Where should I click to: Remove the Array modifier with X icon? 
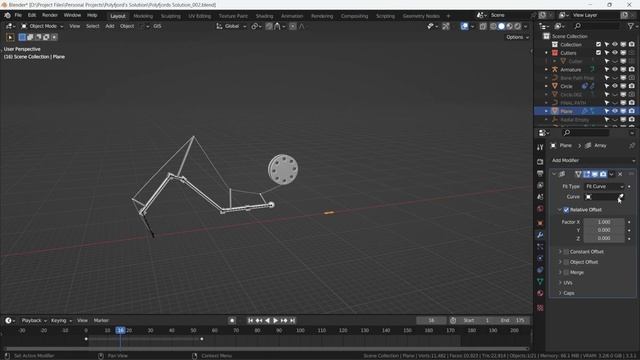(x=620, y=174)
